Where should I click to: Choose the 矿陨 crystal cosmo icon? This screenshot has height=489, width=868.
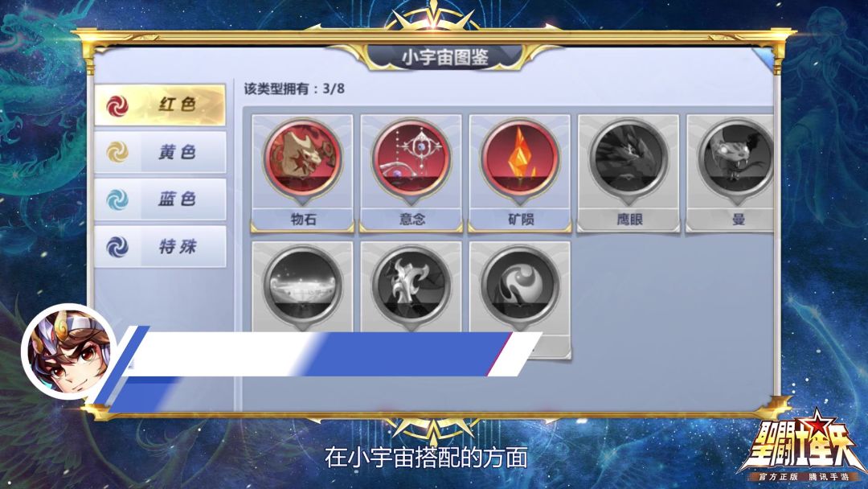(520, 158)
